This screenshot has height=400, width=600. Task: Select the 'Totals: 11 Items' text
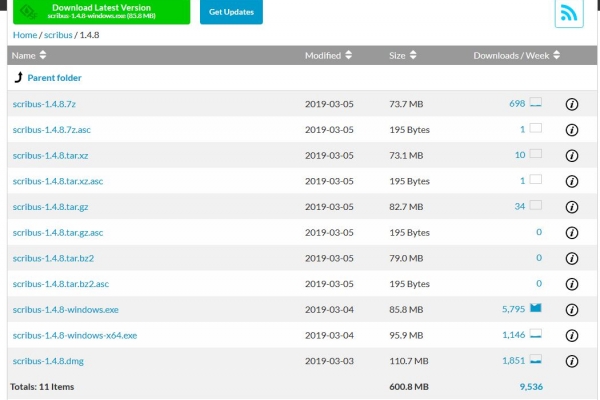[42, 387]
